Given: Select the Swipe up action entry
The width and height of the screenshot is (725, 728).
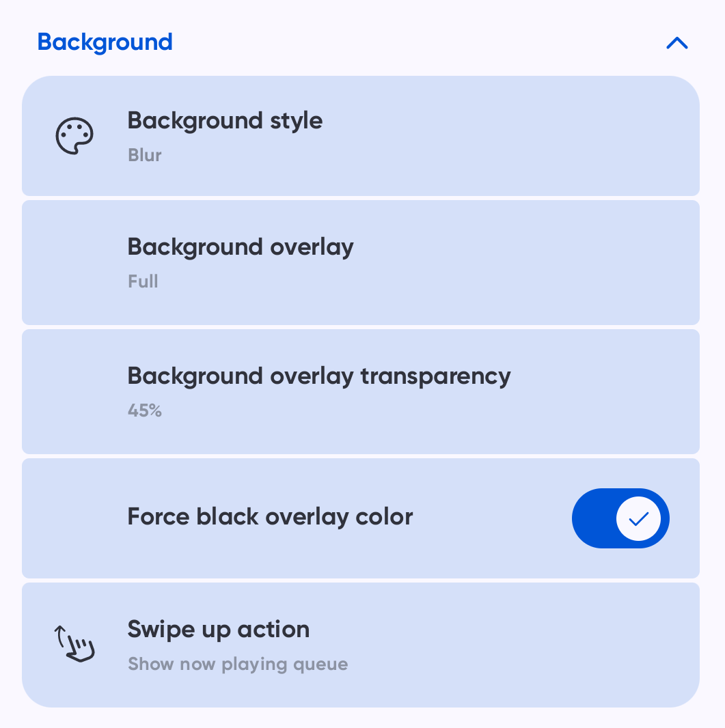Looking at the screenshot, I should [218, 629].
